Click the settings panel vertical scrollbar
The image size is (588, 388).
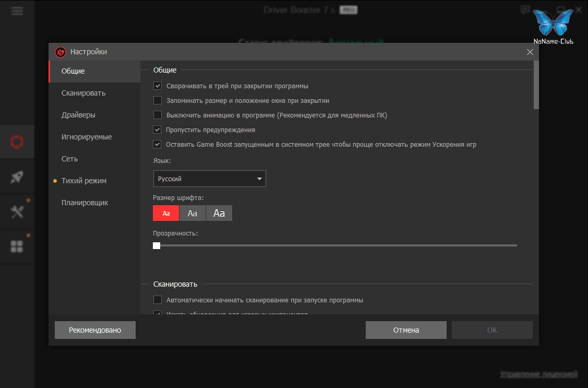pyautogui.click(x=536, y=85)
